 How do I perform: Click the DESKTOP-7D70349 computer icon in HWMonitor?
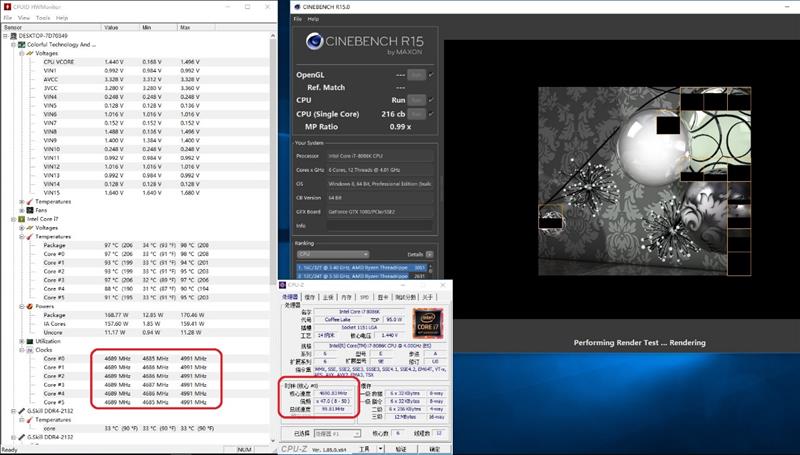pyautogui.click(x=14, y=36)
